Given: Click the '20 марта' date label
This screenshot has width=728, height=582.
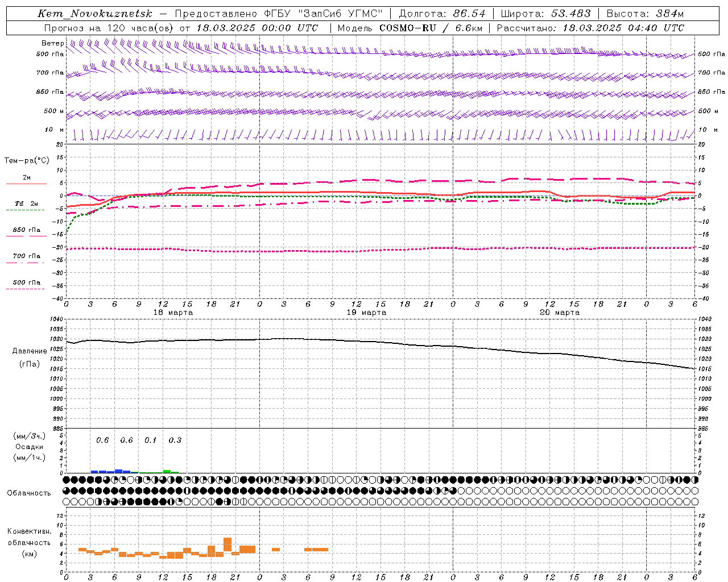Looking at the screenshot, I should [560, 313].
